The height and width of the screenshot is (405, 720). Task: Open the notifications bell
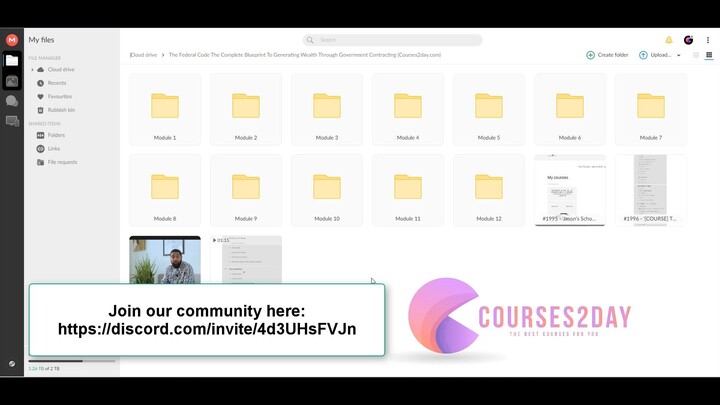669,40
